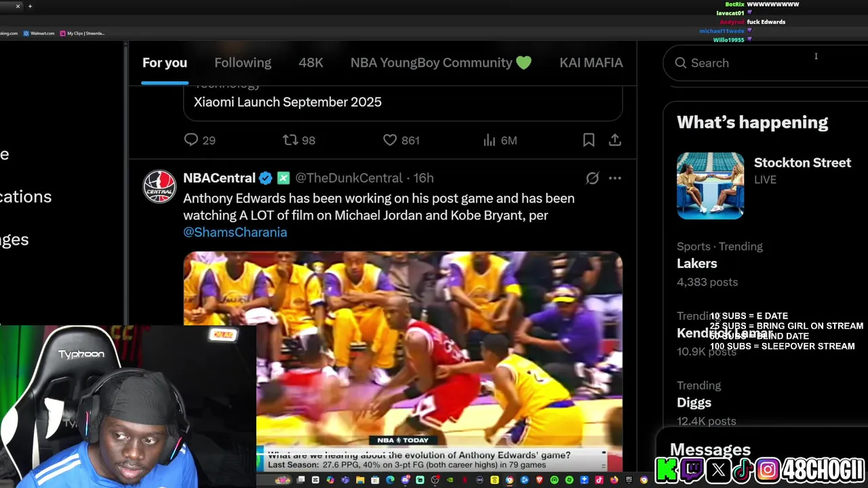Open Stockton Street live thumbnail
The image size is (868, 488).
(710, 186)
